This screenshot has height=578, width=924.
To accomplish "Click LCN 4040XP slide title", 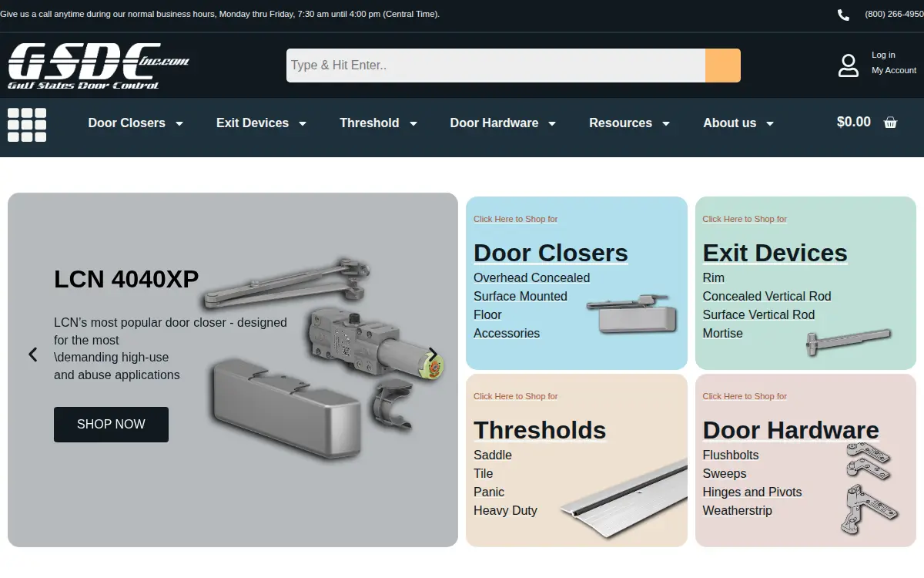I will pos(126,279).
